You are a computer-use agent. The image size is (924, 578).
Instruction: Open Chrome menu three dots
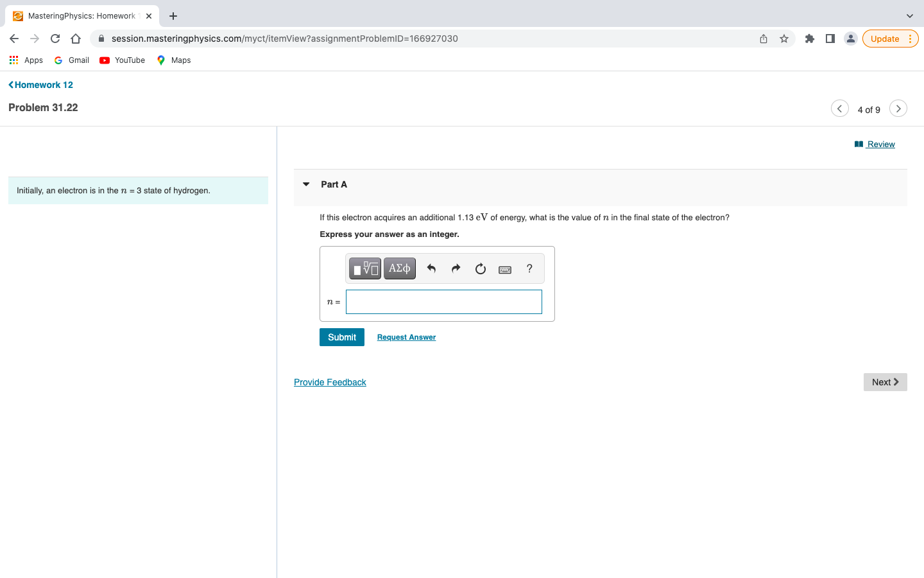click(x=910, y=39)
